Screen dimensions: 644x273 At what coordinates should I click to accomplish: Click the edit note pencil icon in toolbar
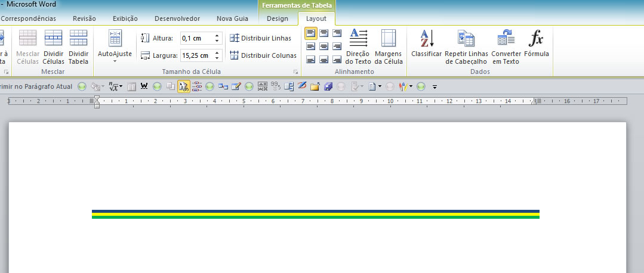[x=236, y=86]
